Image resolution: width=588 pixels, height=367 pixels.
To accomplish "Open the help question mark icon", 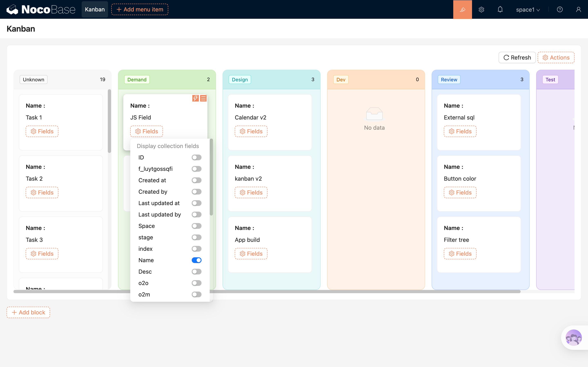I will [x=560, y=9].
